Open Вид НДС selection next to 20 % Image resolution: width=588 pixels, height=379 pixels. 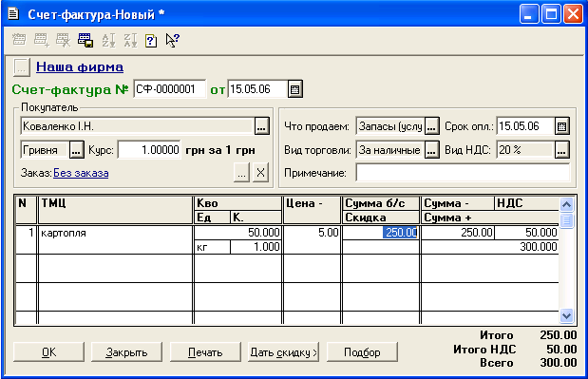561,150
